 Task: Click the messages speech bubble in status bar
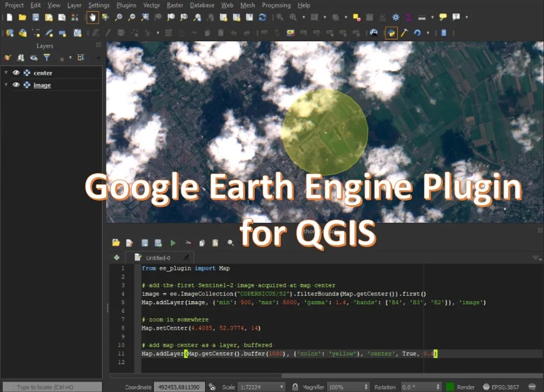click(532, 386)
